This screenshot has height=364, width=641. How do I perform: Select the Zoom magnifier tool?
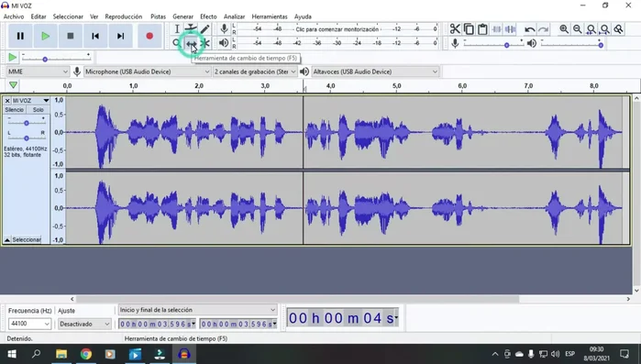click(x=177, y=43)
